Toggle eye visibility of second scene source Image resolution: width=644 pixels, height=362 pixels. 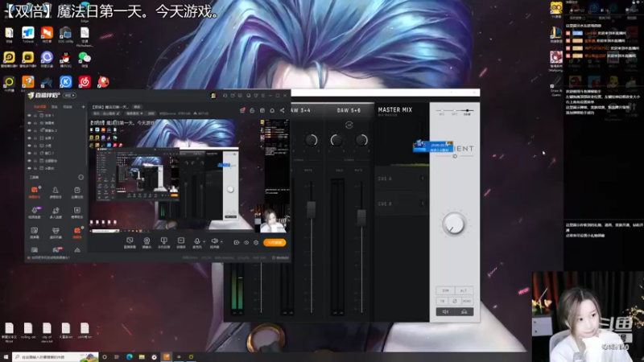29,123
